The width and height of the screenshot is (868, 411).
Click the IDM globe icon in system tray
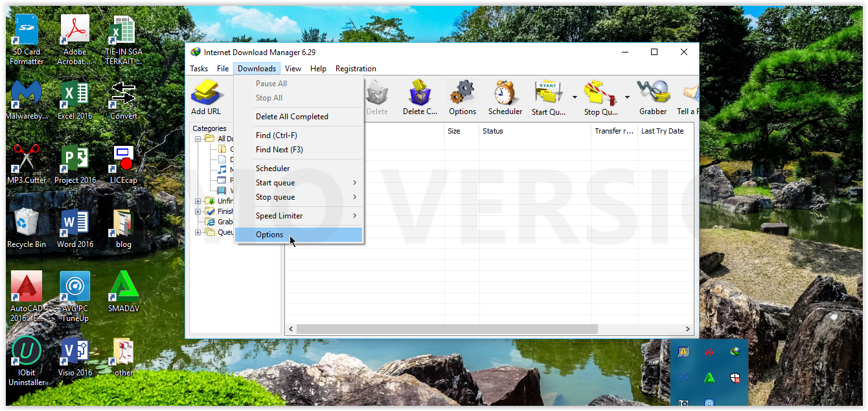click(735, 352)
